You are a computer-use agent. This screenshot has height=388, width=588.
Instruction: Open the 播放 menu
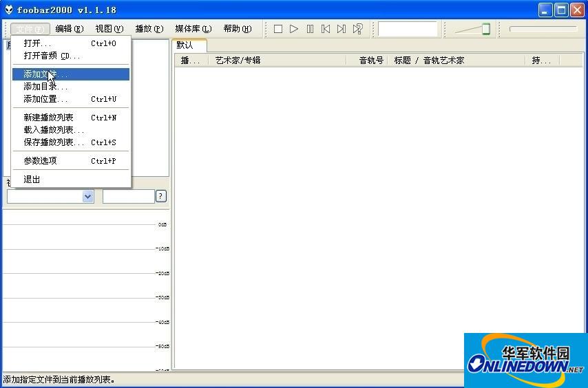149,29
